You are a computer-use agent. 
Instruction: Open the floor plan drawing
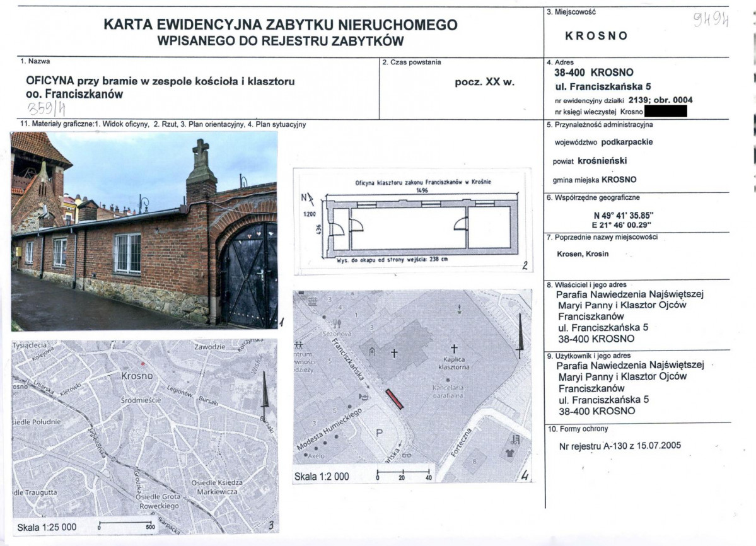coord(413,220)
